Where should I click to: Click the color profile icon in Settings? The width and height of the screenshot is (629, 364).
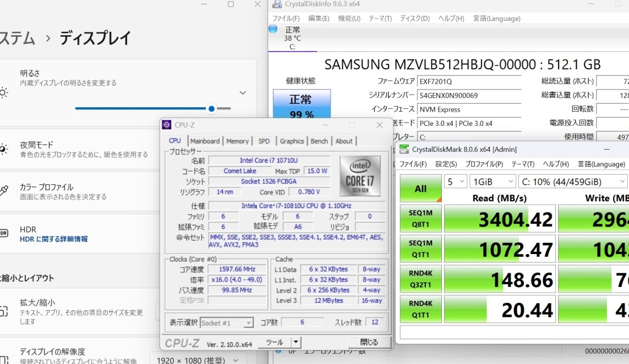pos(3,191)
